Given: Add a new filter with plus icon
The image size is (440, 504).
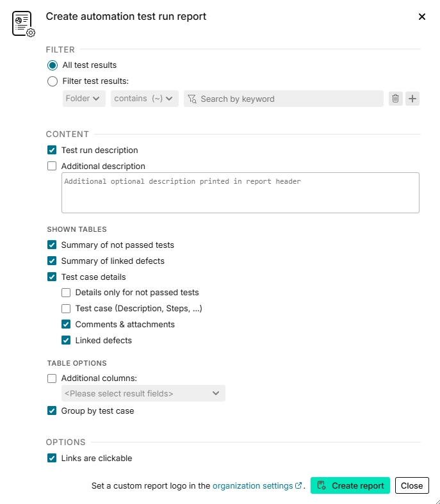Looking at the screenshot, I should 412,99.
